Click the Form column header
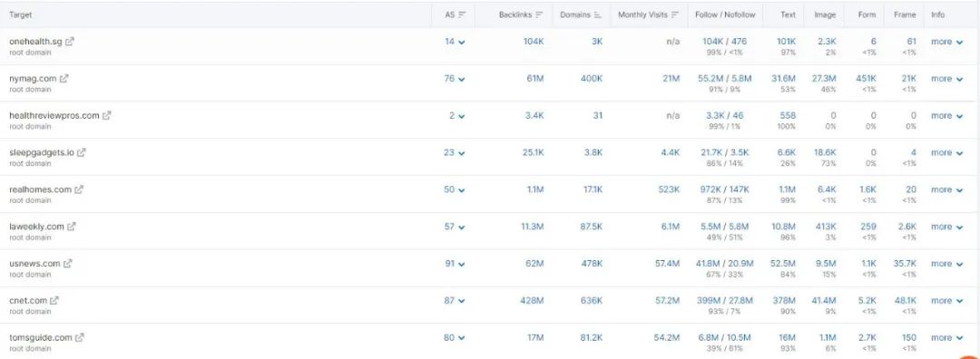This screenshot has height=359, width=980. coord(867,15)
